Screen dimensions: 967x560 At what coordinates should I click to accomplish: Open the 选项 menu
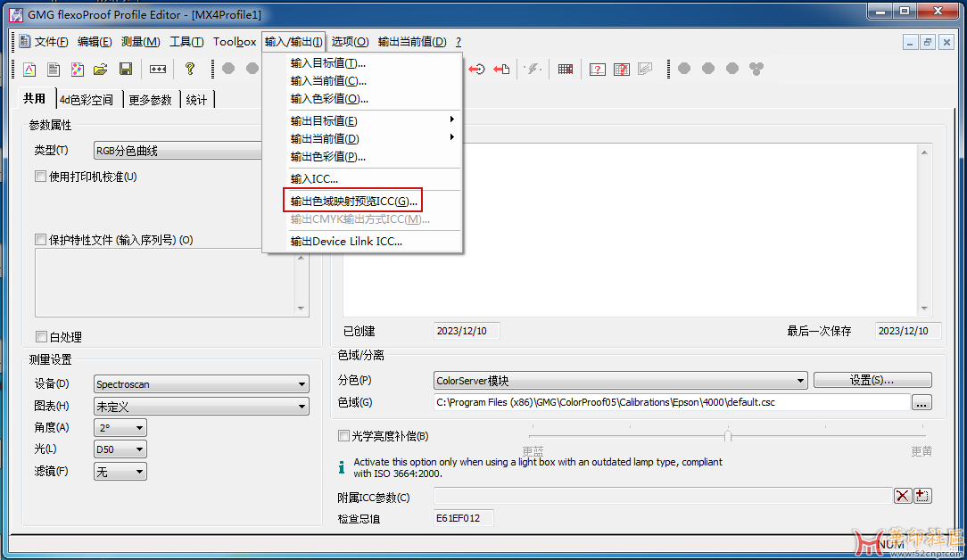click(x=350, y=41)
